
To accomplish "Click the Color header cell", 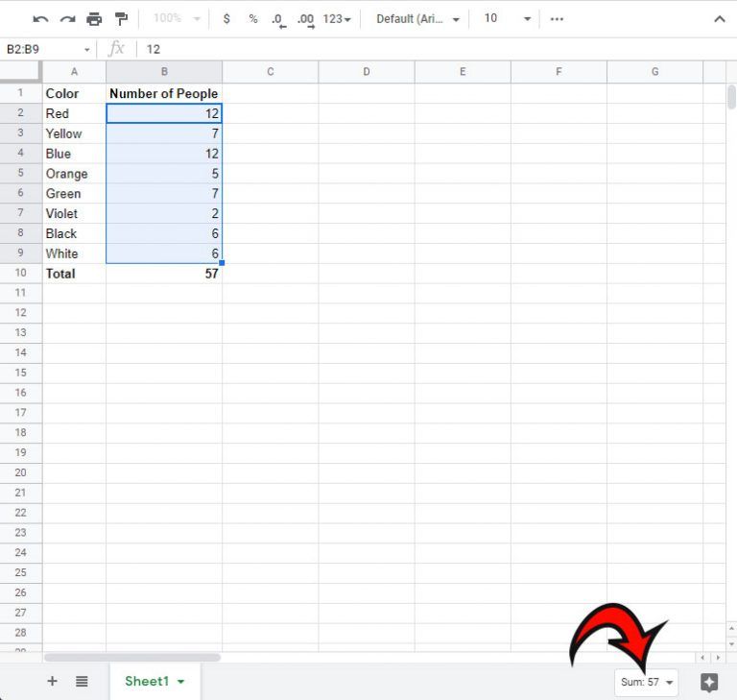I will pos(74,93).
